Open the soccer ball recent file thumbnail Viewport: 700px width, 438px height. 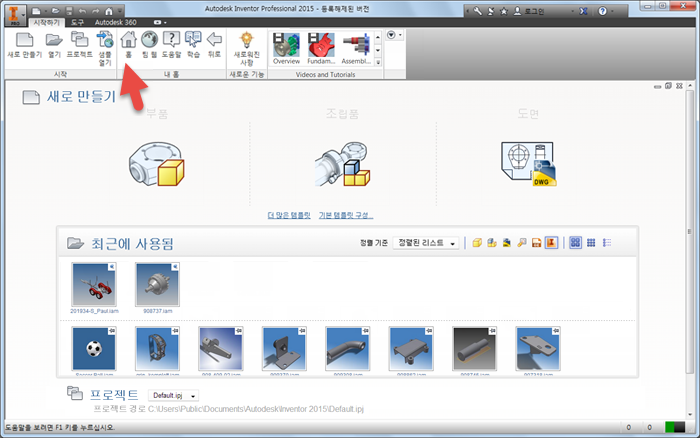point(94,348)
